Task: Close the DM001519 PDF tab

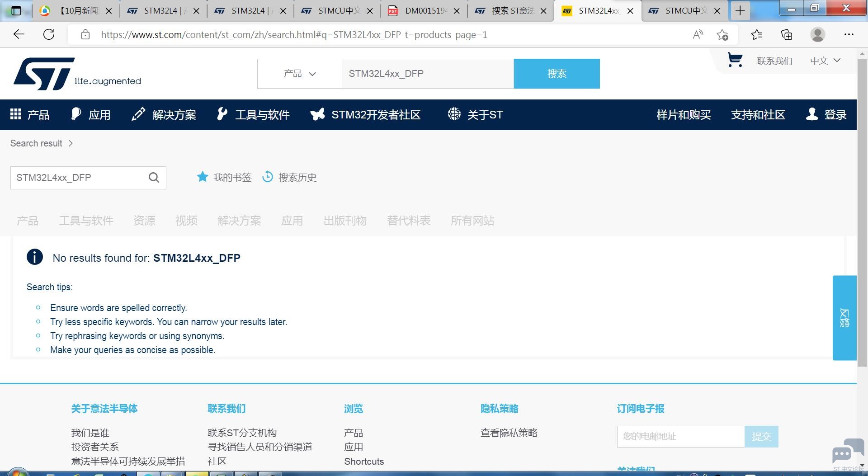Action: [457, 11]
